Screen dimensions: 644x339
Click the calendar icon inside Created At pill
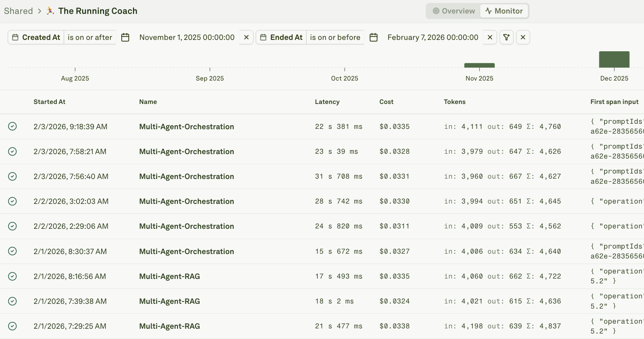15,37
